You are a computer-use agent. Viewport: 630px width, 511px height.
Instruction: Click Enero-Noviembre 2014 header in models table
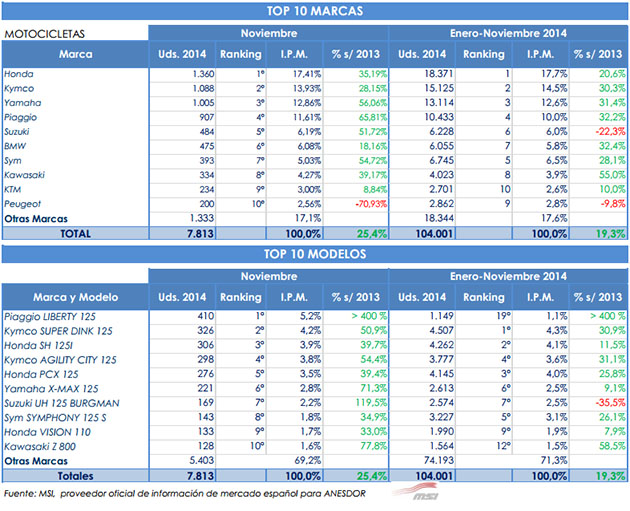(x=508, y=276)
